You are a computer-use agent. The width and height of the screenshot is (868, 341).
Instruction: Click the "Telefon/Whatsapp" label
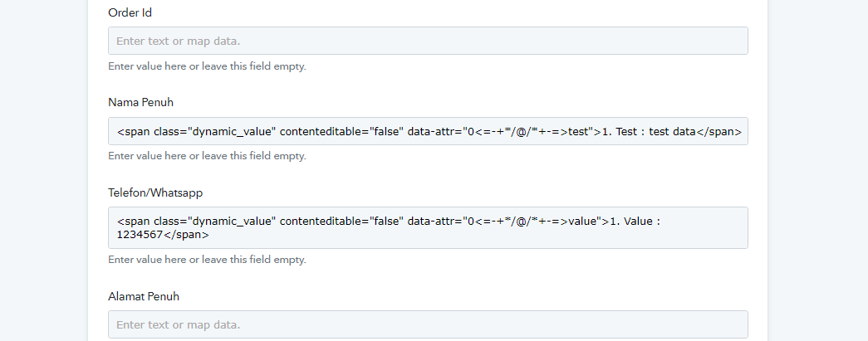pyautogui.click(x=155, y=192)
